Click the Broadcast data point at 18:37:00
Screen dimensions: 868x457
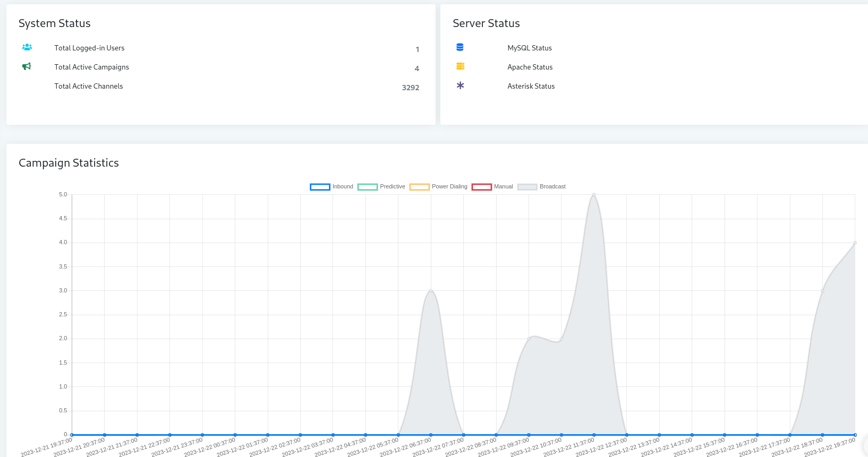point(822,291)
